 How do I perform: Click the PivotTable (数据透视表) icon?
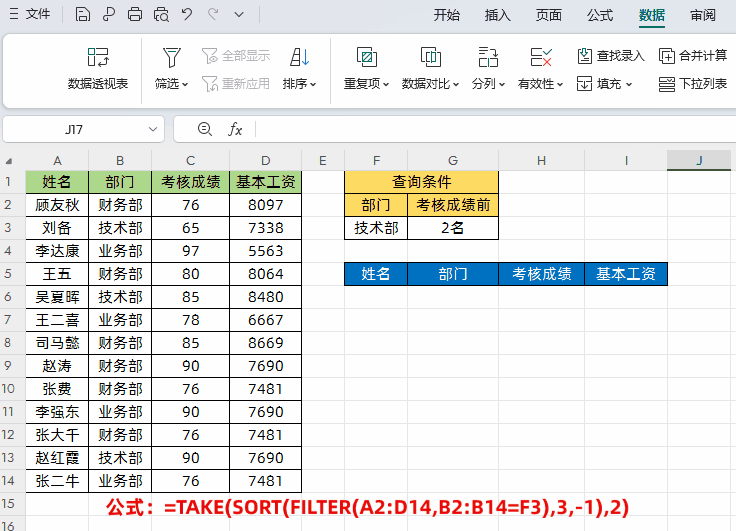[98, 58]
